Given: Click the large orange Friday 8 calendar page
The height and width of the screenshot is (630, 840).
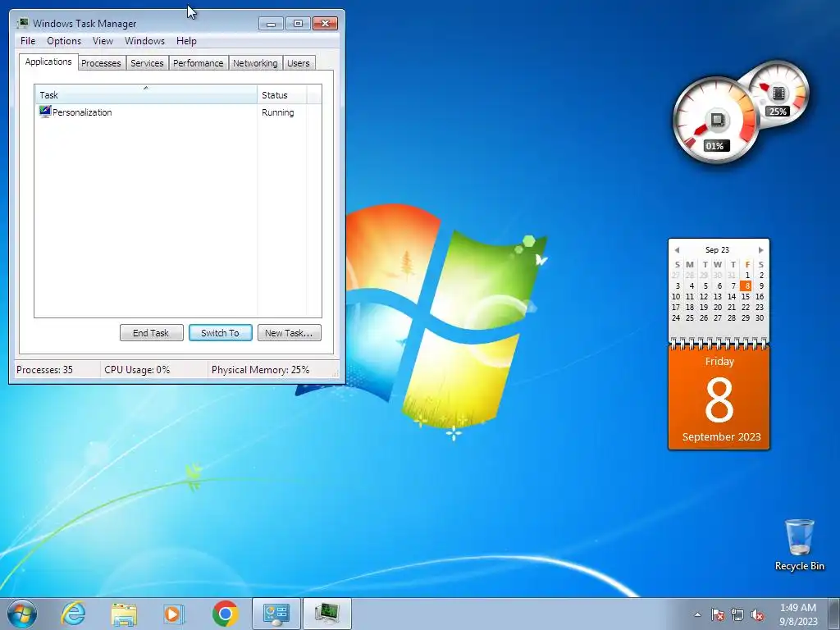Looking at the screenshot, I should [x=719, y=397].
